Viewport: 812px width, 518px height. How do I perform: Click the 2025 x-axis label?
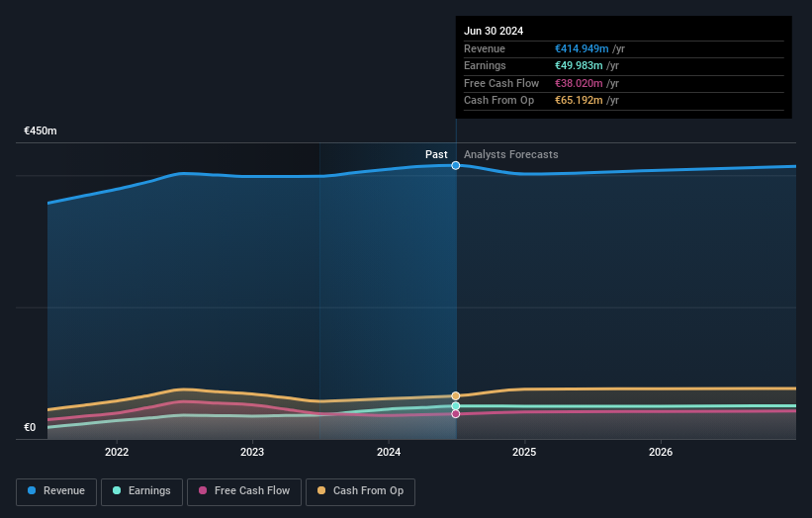(x=524, y=453)
